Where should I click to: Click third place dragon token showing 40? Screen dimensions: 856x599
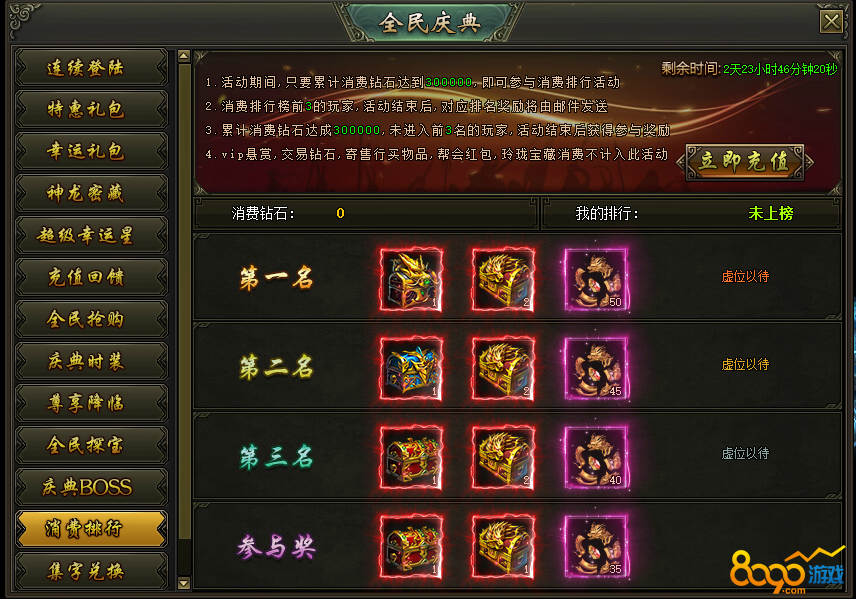pos(596,457)
